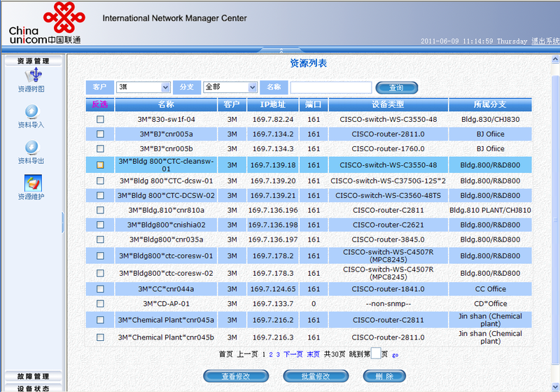This screenshot has width=560, height=392.
Task: Click 首页 first page link
Action: [x=225, y=354]
